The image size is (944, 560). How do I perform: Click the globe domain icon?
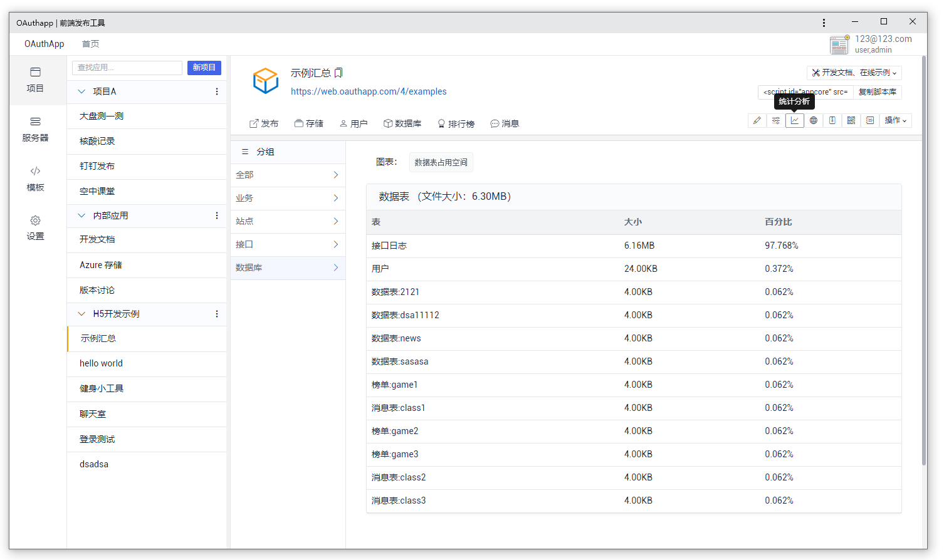[x=814, y=120]
